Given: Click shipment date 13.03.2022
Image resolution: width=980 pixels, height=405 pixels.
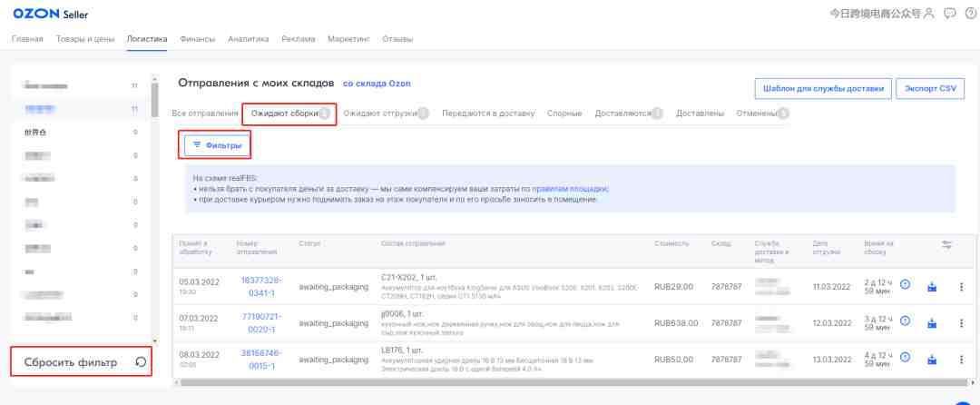Looking at the screenshot, I should [x=832, y=360].
